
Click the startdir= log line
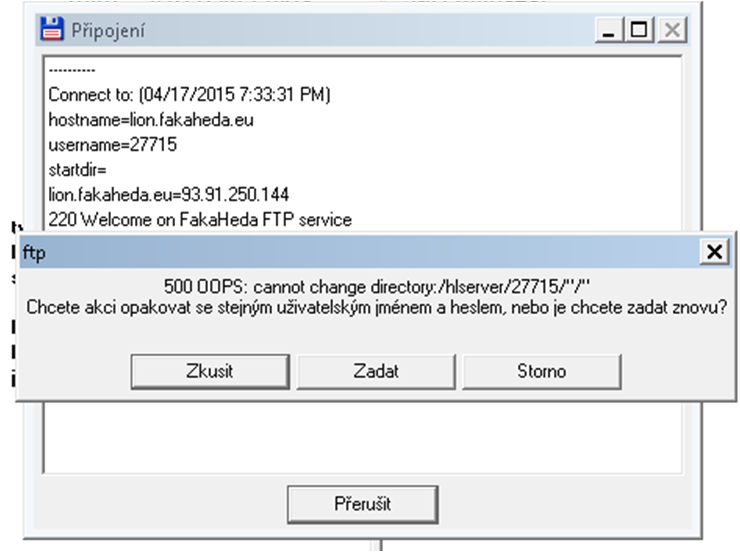tap(77, 170)
